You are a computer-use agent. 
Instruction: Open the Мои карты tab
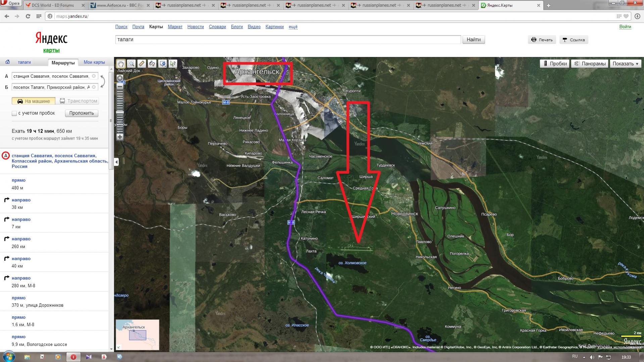[x=94, y=62]
